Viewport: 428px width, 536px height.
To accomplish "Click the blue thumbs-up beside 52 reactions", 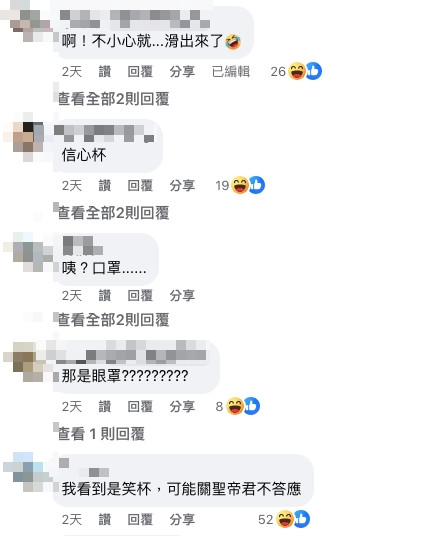I will point(302,519).
